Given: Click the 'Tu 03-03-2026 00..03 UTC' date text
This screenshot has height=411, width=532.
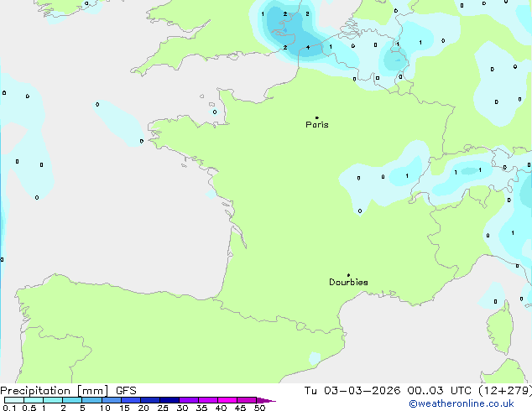Looking at the screenshot, I should tap(388, 391).
